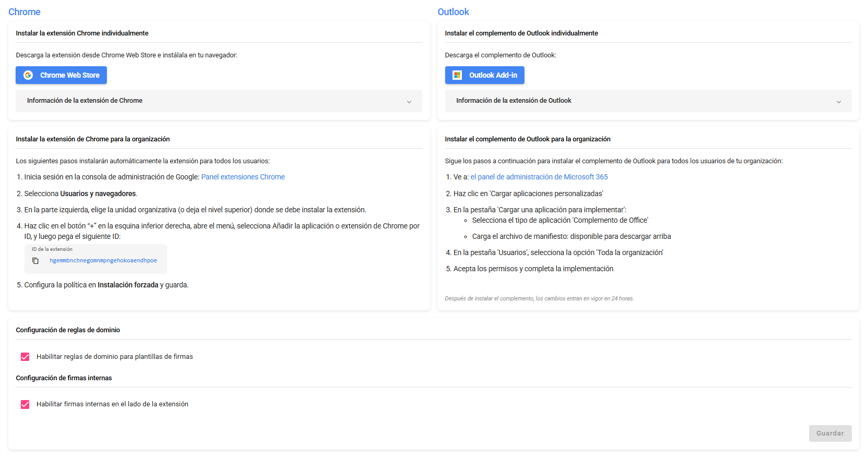868x459 pixels.
Task: Click 'Instalar el complemento de Outlook individualmente' title
Action: coord(521,33)
